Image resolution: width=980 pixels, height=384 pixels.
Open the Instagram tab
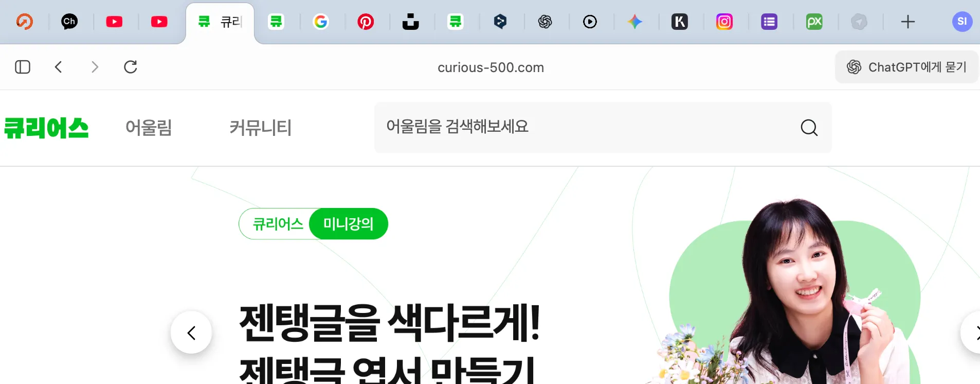pyautogui.click(x=724, y=22)
